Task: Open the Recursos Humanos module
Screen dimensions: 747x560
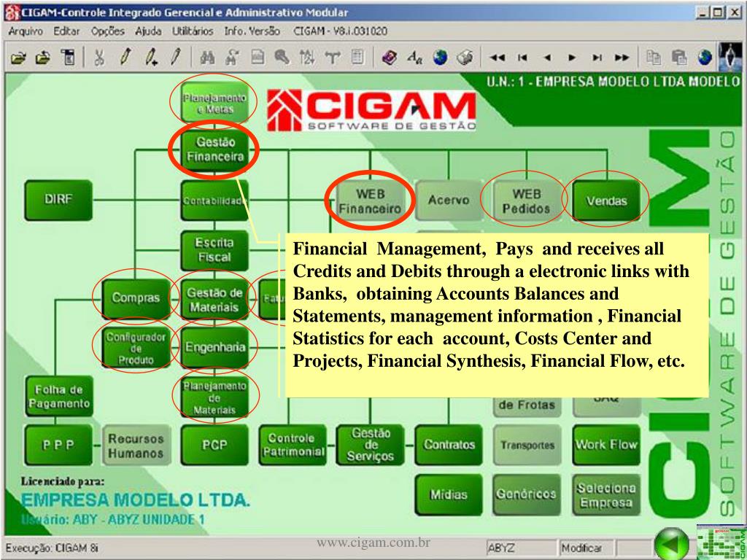Action: (x=136, y=445)
